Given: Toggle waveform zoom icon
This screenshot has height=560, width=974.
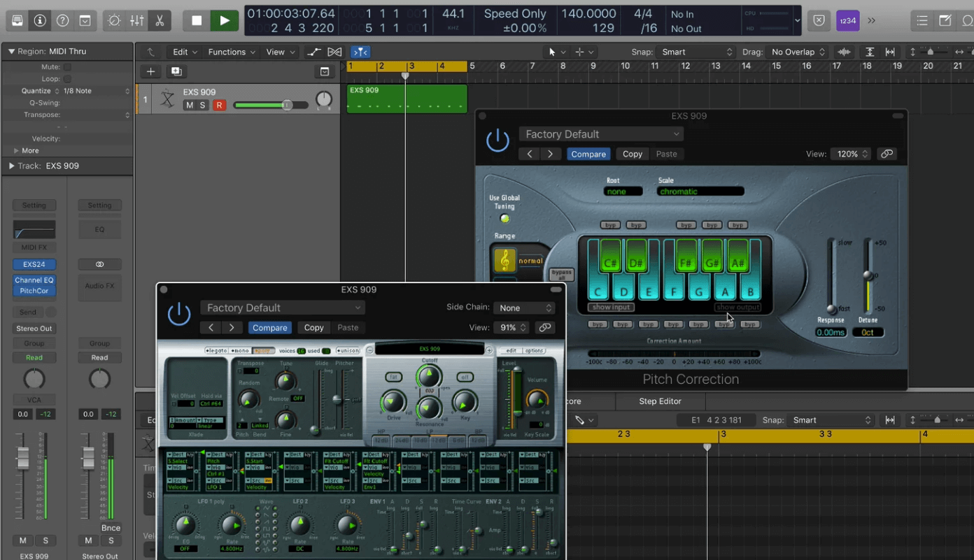Looking at the screenshot, I should point(845,52).
